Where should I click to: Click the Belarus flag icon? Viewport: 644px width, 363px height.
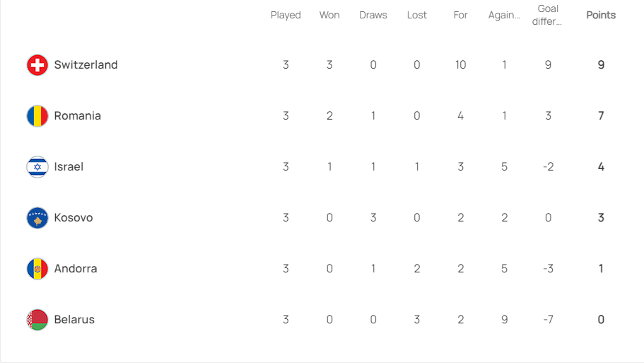click(37, 320)
